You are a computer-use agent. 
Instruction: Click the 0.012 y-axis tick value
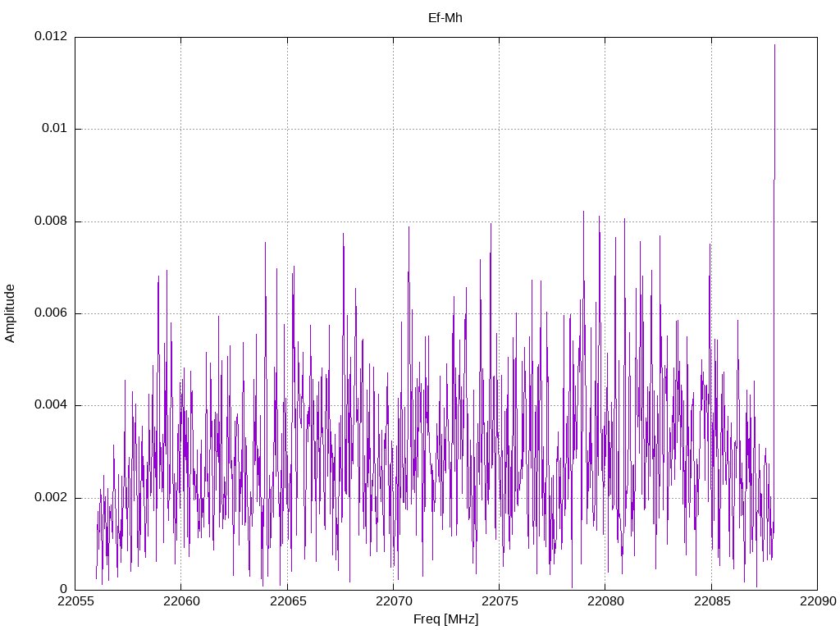click(x=51, y=36)
